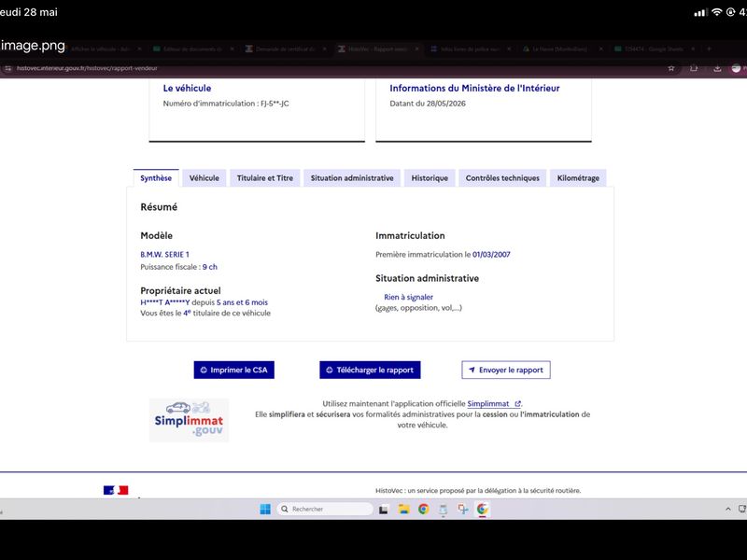Click the site info icon beside the URL
The height and width of the screenshot is (560, 747).
click(7, 68)
